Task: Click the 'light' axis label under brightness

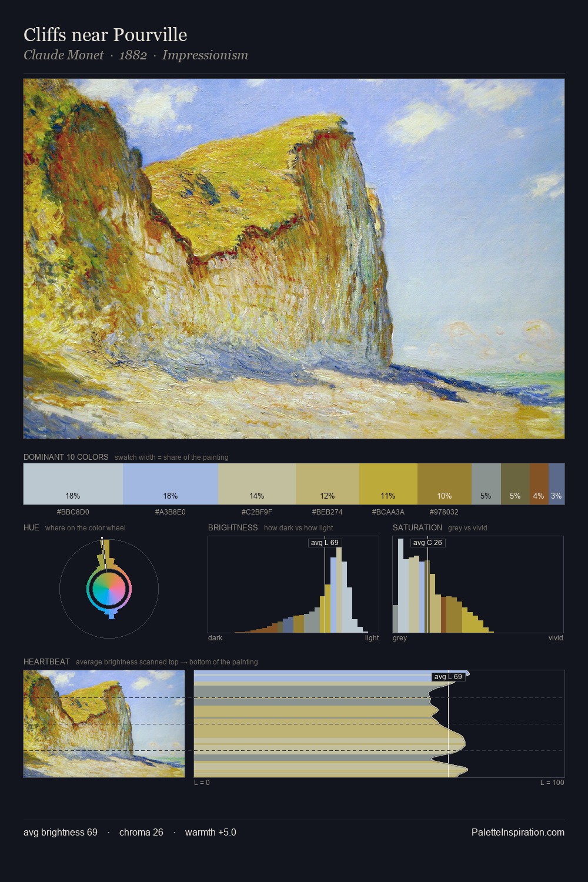Action: pos(372,638)
